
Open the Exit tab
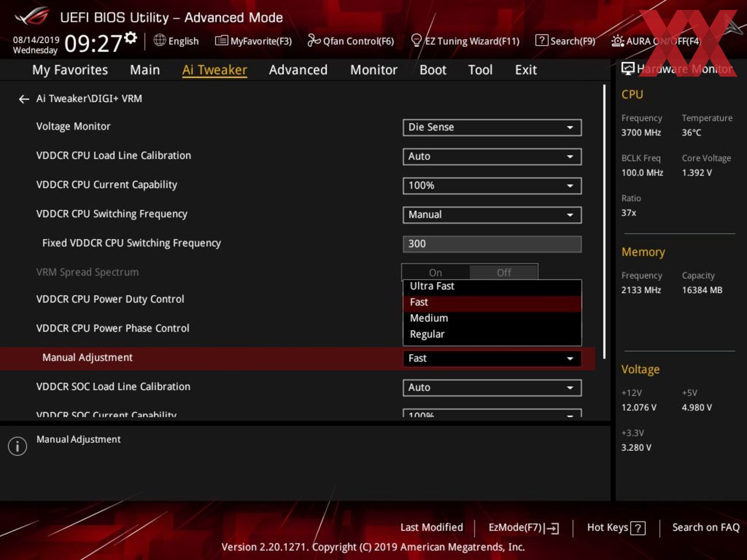(526, 70)
